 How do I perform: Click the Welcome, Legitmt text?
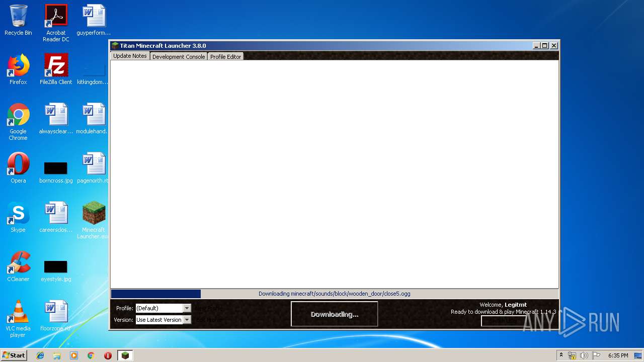click(503, 305)
